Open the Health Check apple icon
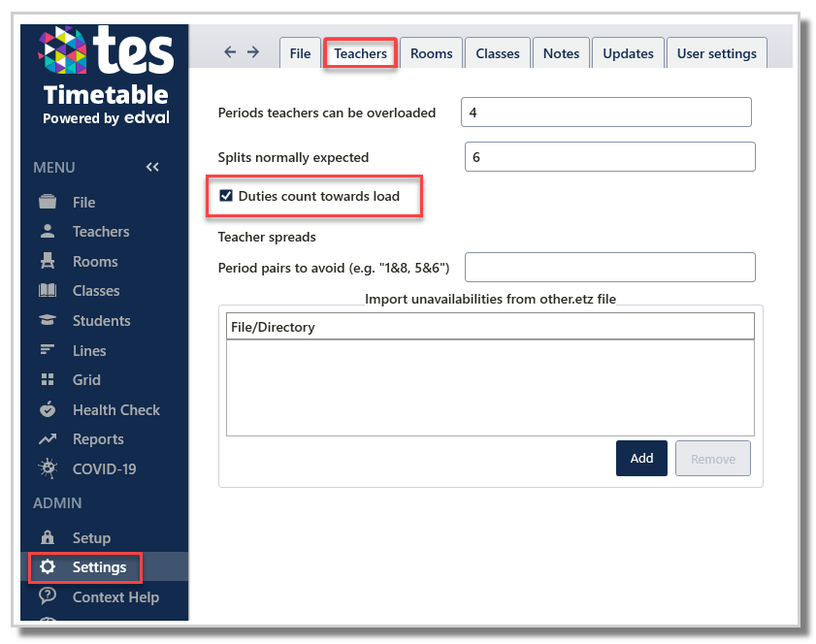Viewport: 816px width, 644px height. click(x=48, y=409)
